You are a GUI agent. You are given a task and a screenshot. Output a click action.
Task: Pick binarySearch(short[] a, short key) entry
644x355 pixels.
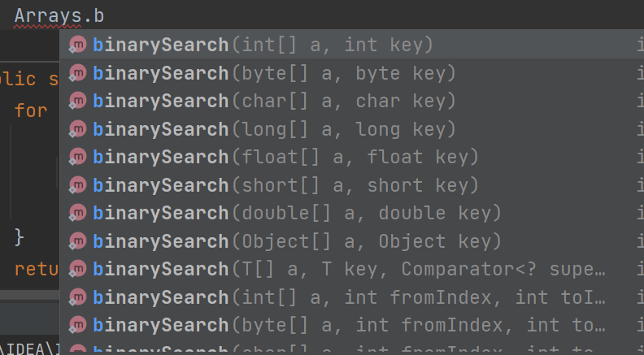pos(352,184)
